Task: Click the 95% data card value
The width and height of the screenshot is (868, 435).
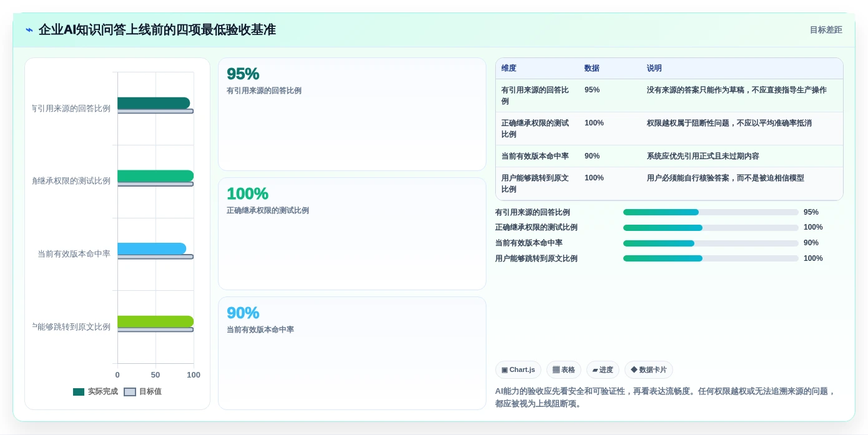Action: 243,74
